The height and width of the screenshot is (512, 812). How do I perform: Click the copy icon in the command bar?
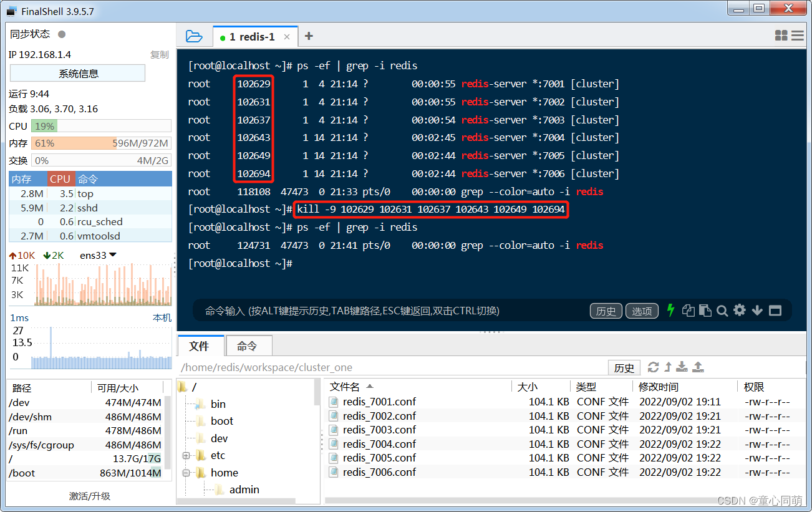click(x=689, y=310)
